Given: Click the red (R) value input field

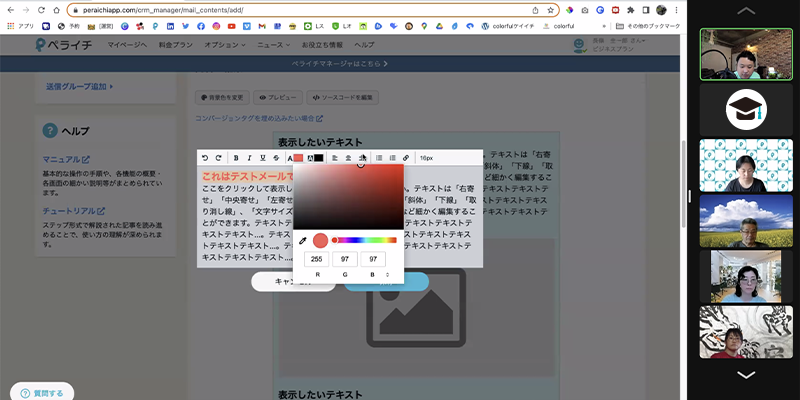Looking at the screenshot, I should [317, 259].
